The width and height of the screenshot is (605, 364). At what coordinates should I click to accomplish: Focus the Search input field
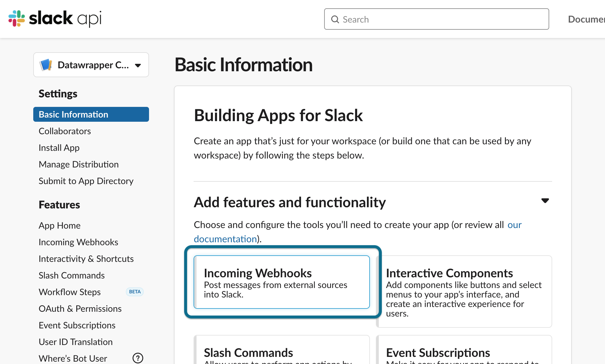(436, 19)
